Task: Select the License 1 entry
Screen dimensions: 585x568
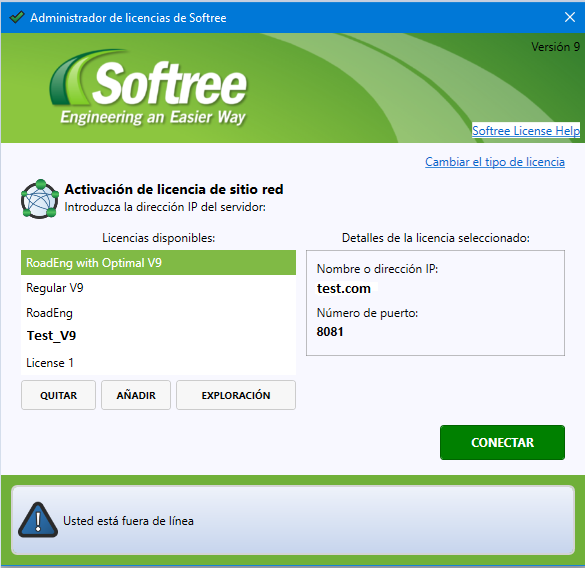Action: point(159,363)
